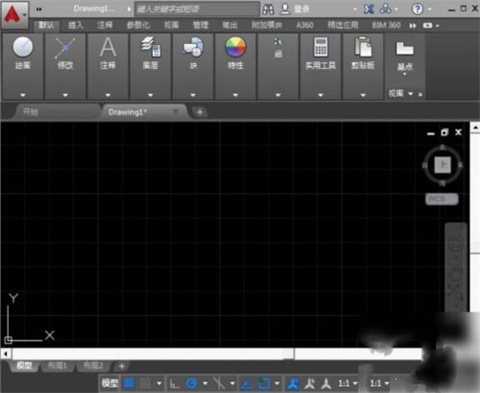Add a new drawing tab with plus
Screen dimensions: 480x393
click(200, 112)
